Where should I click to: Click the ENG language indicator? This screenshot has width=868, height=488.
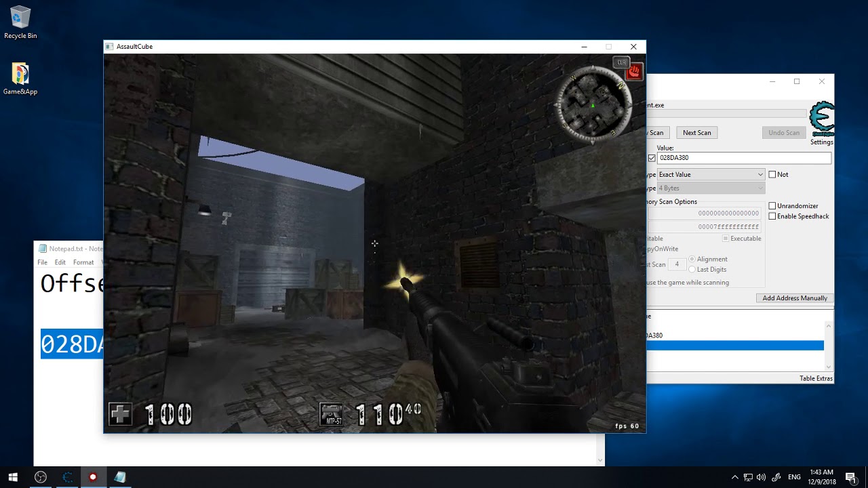tap(794, 477)
